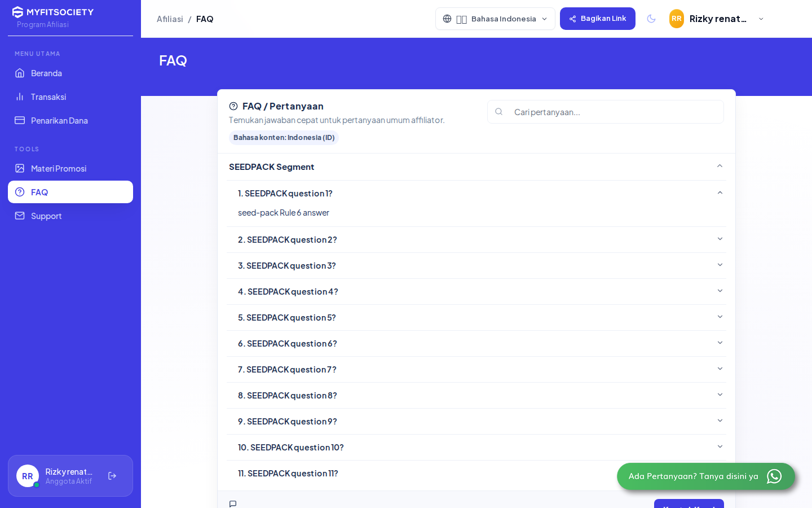
Task: Open the Rizky renat user menu dropdown
Action: [x=717, y=19]
